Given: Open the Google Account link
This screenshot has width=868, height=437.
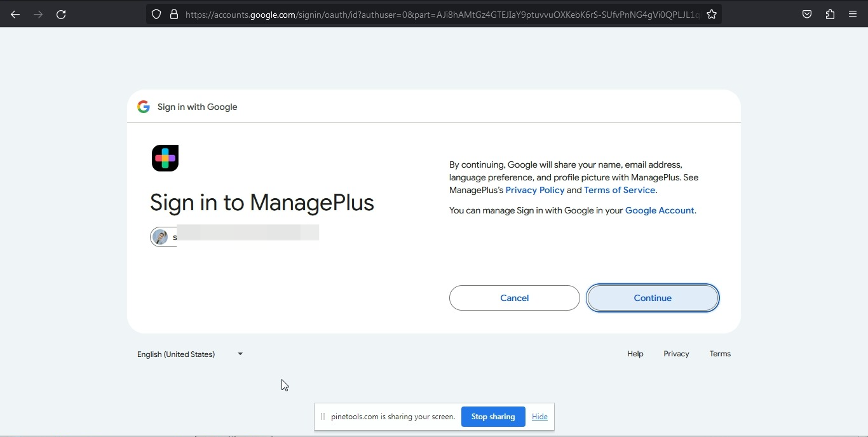Looking at the screenshot, I should pyautogui.click(x=660, y=211).
